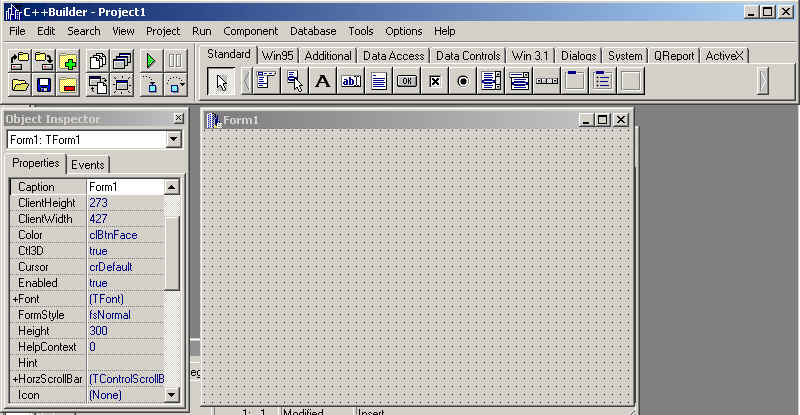This screenshot has width=800, height=415.
Task: Click the green Run arrow icon
Action: (151, 61)
